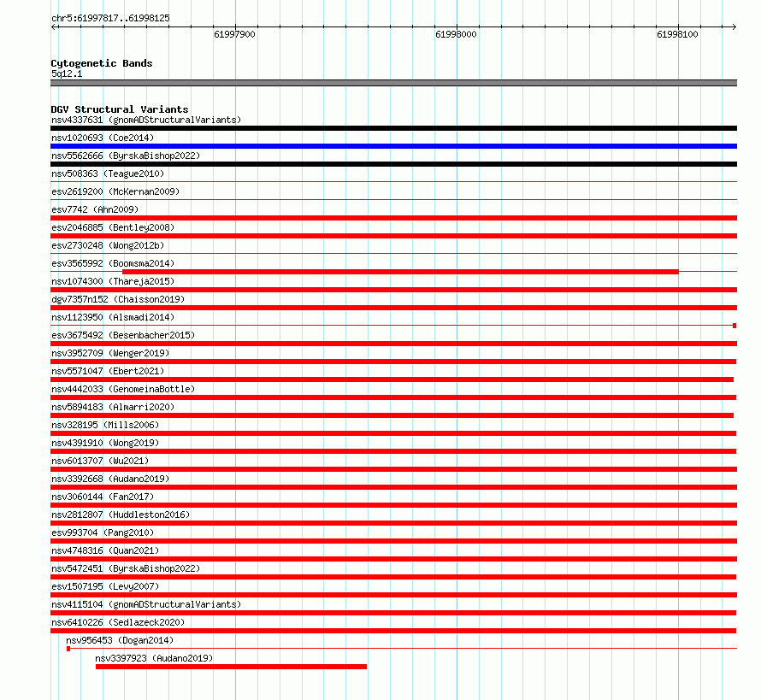Click the 61997900 ruler position label
This screenshot has width=761, height=700.
[234, 34]
